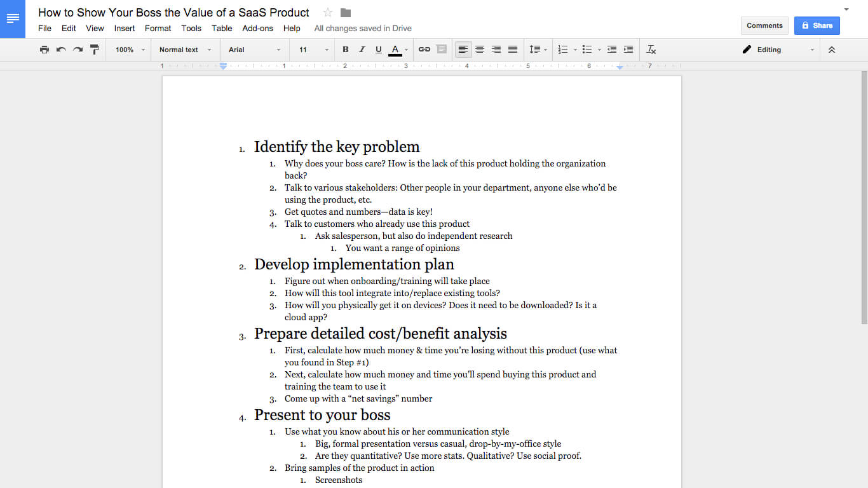Open the File menu
Image resolution: width=868 pixels, height=488 pixels.
coord(44,29)
